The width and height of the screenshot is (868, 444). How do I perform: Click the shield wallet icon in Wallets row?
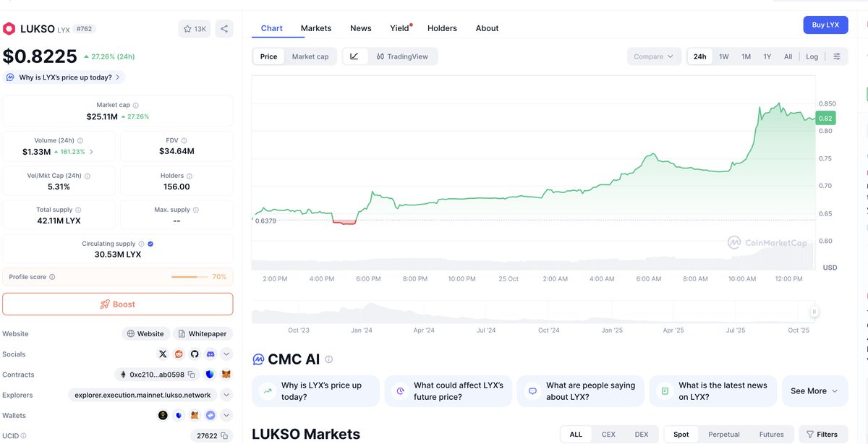pyautogui.click(x=179, y=415)
